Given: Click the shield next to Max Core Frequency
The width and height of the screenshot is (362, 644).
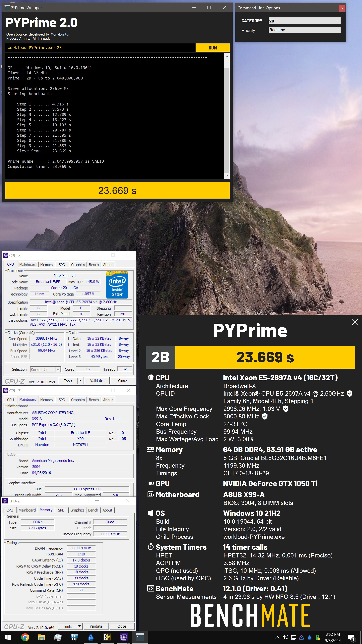Looking at the screenshot, I should [x=286, y=409].
